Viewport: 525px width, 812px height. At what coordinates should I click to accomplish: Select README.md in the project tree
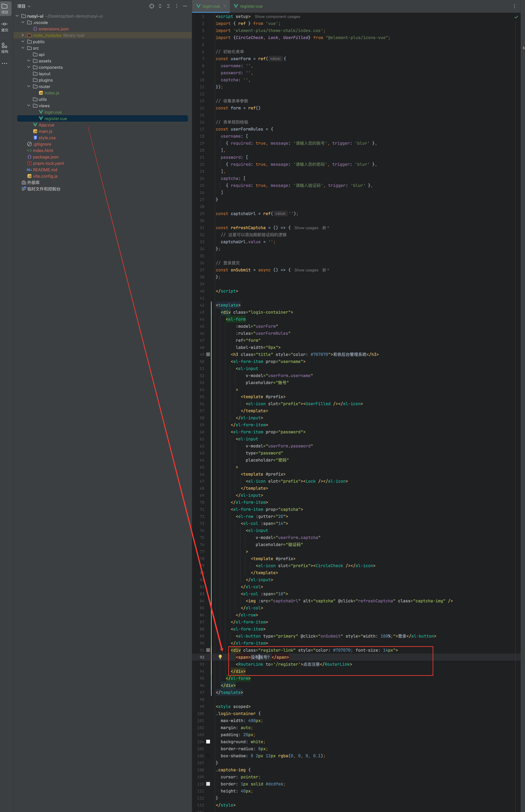pos(42,170)
